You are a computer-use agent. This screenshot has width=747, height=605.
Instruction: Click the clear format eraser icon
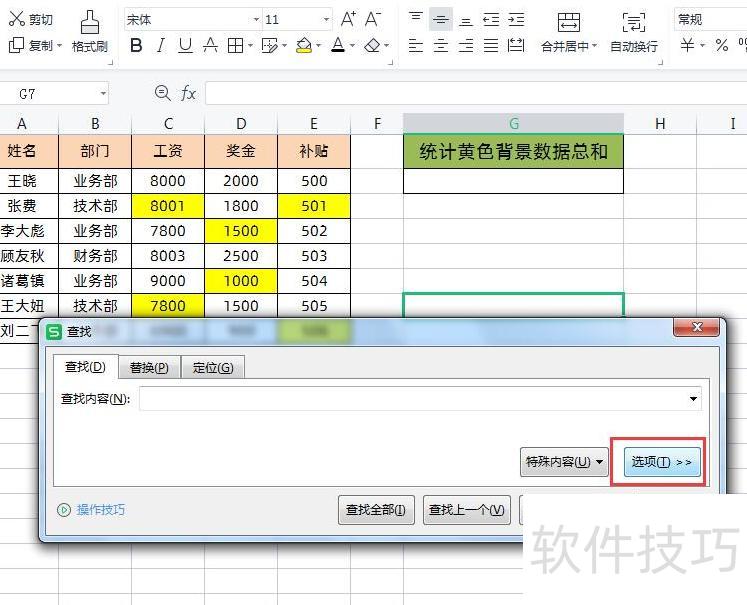(x=372, y=46)
